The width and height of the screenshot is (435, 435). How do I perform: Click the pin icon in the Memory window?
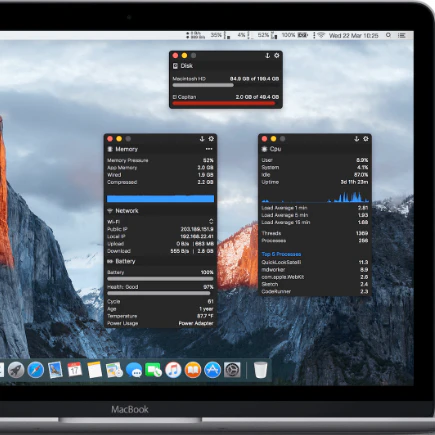[202, 139]
